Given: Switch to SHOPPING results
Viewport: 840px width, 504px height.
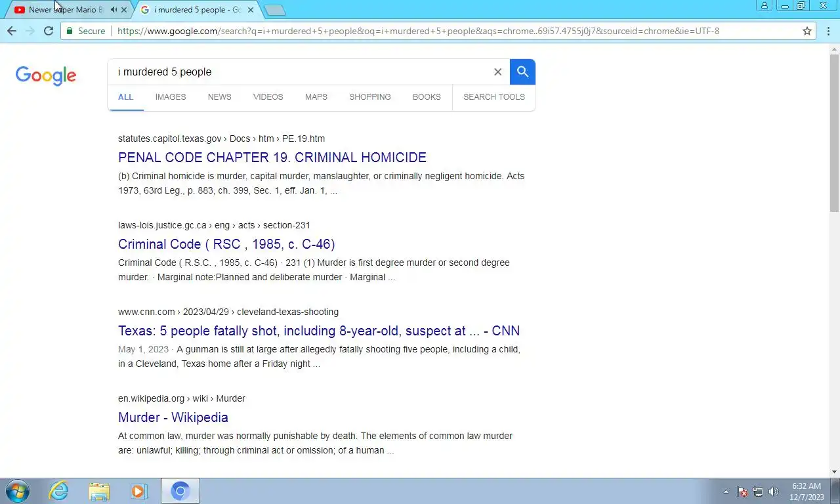Looking at the screenshot, I should pyautogui.click(x=370, y=97).
